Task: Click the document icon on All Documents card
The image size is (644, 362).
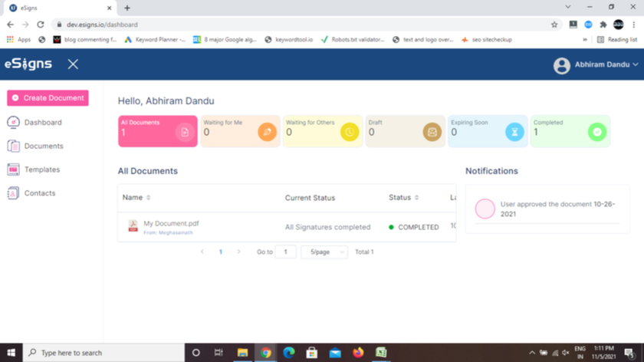Action: (x=185, y=133)
